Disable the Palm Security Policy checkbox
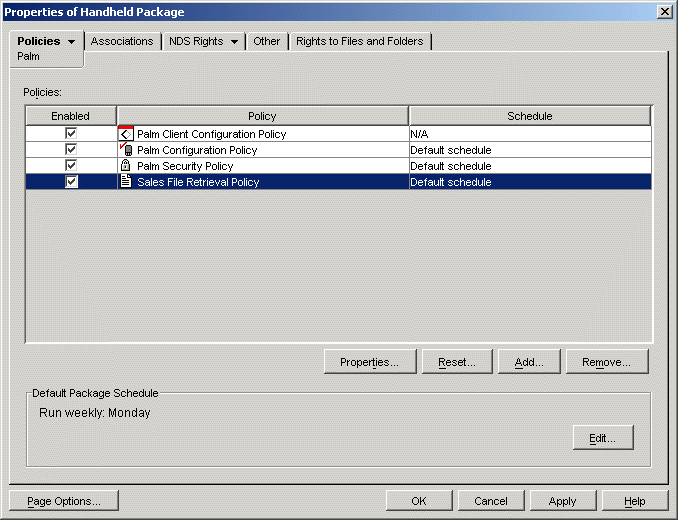678x520 pixels. pos(71,166)
